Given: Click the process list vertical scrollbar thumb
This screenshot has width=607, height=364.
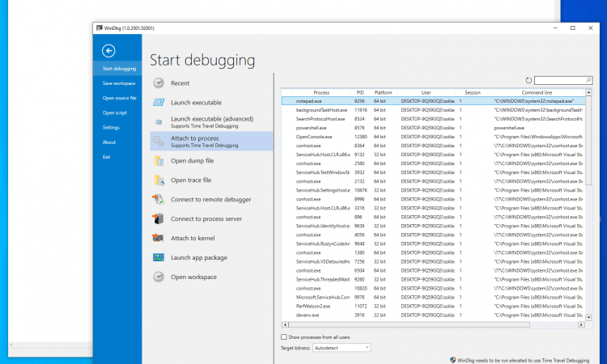Looking at the screenshot, I should [588, 141].
